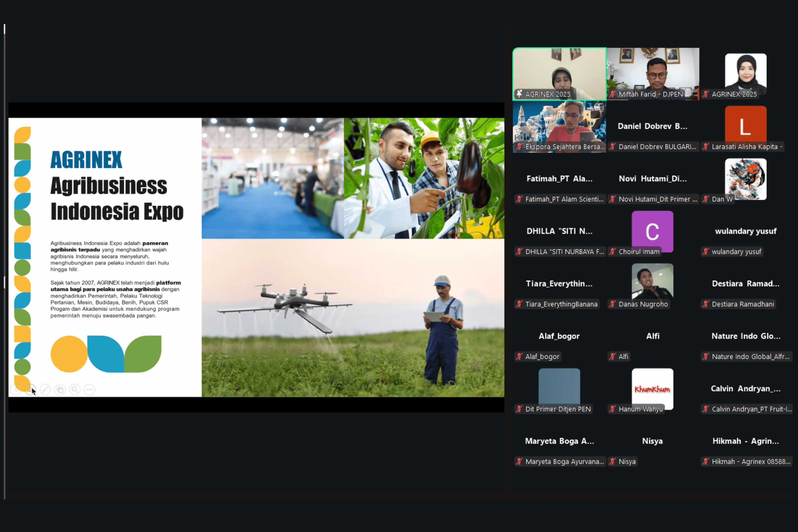
Task: Click large name text "Novi Hutami_Di..."
Action: click(x=653, y=179)
